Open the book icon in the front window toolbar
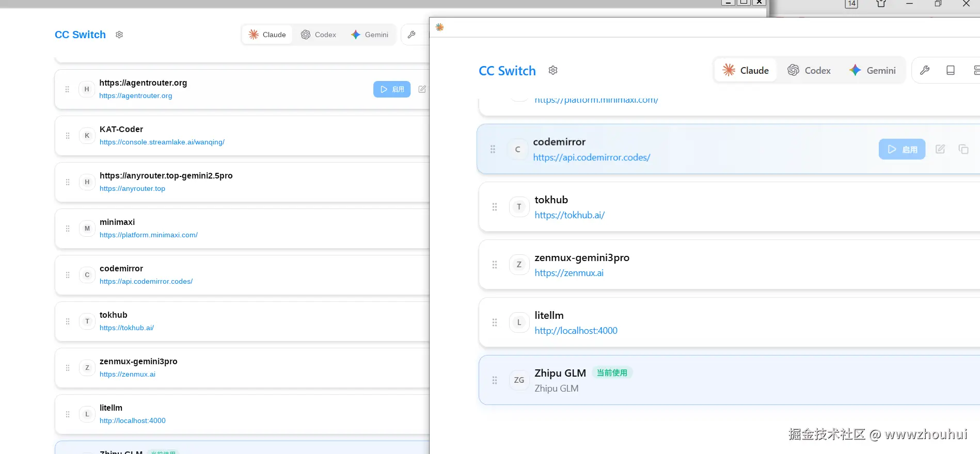Viewport: 980px width, 454px height. point(951,70)
